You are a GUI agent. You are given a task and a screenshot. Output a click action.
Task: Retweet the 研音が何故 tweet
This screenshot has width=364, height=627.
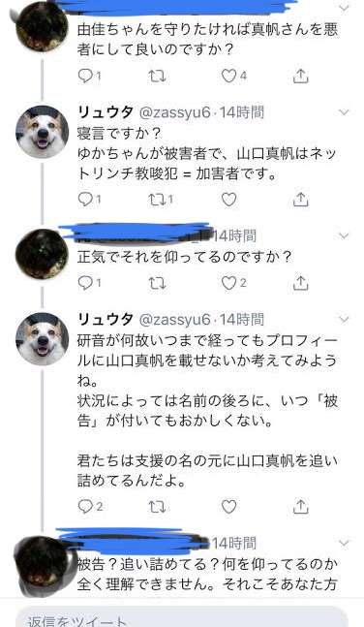click(x=157, y=507)
